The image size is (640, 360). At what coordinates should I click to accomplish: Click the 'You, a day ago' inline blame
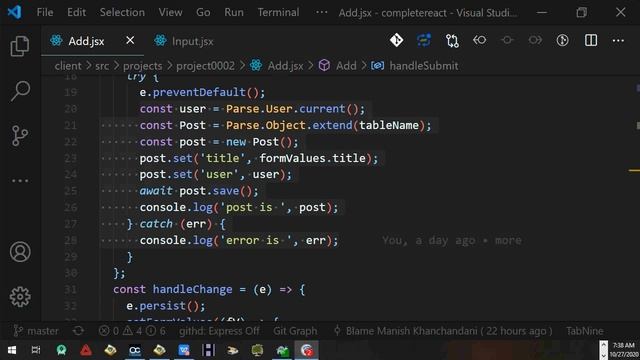point(451,240)
